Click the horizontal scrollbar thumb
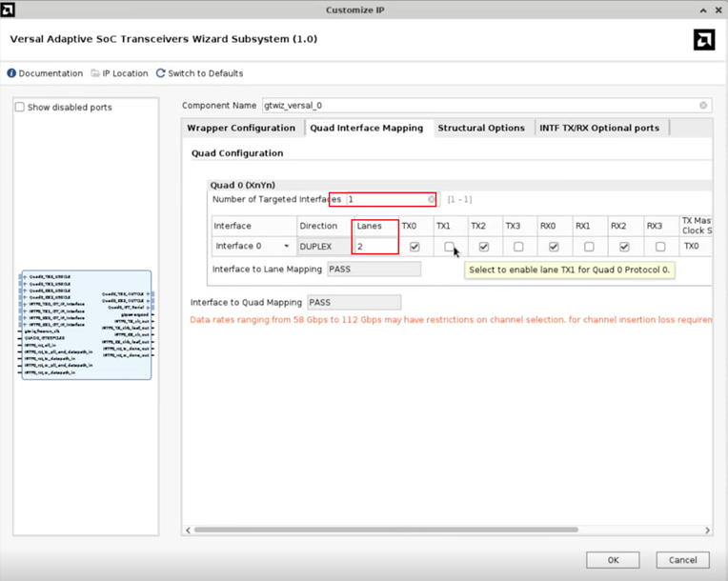Image resolution: width=728 pixels, height=581 pixels. click(x=386, y=530)
